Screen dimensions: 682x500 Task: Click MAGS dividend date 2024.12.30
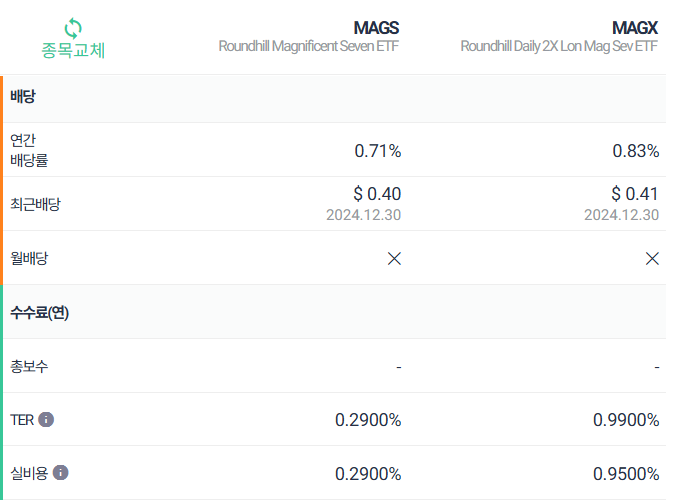click(364, 215)
